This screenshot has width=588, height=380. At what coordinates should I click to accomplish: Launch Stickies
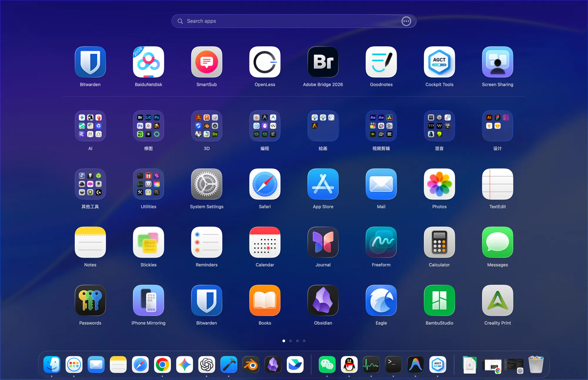(148, 242)
